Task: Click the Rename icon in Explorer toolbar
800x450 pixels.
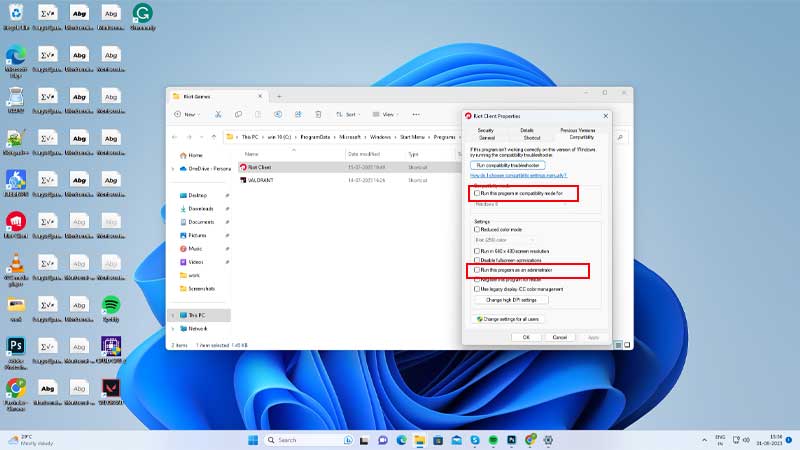Action: 278,114
